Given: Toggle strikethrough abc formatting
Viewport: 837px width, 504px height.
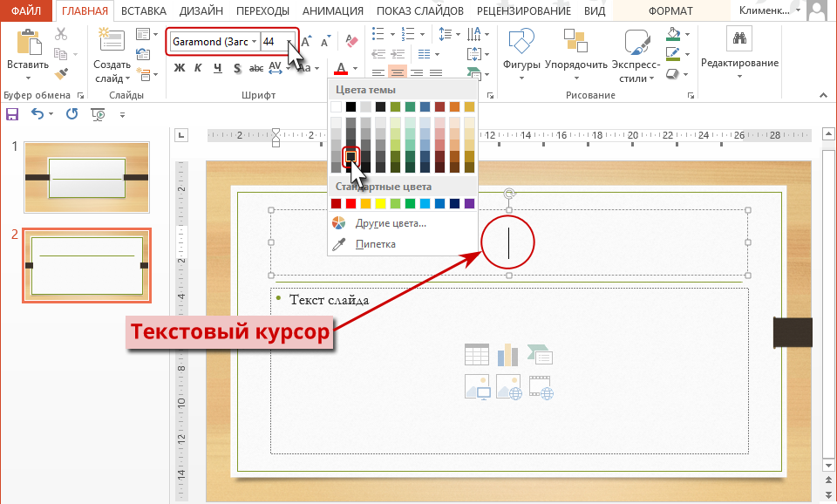Looking at the screenshot, I should click(x=256, y=68).
